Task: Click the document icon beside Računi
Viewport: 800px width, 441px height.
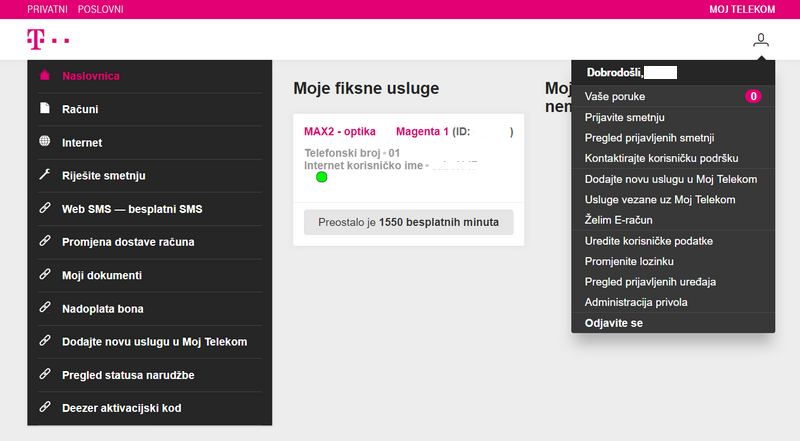Action: click(x=45, y=108)
